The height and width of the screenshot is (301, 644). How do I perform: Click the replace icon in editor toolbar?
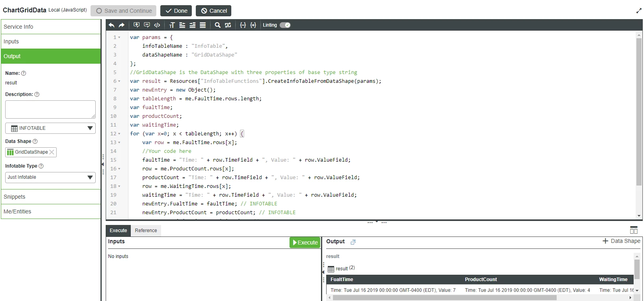point(228,25)
